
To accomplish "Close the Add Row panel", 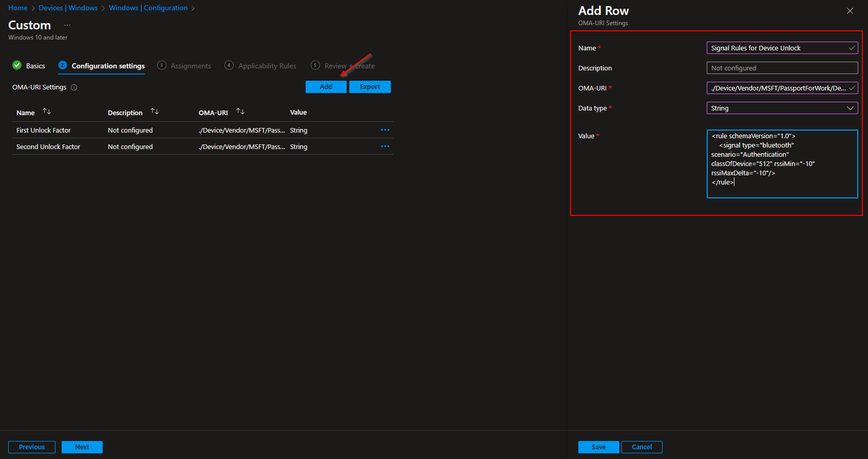I will pos(850,11).
